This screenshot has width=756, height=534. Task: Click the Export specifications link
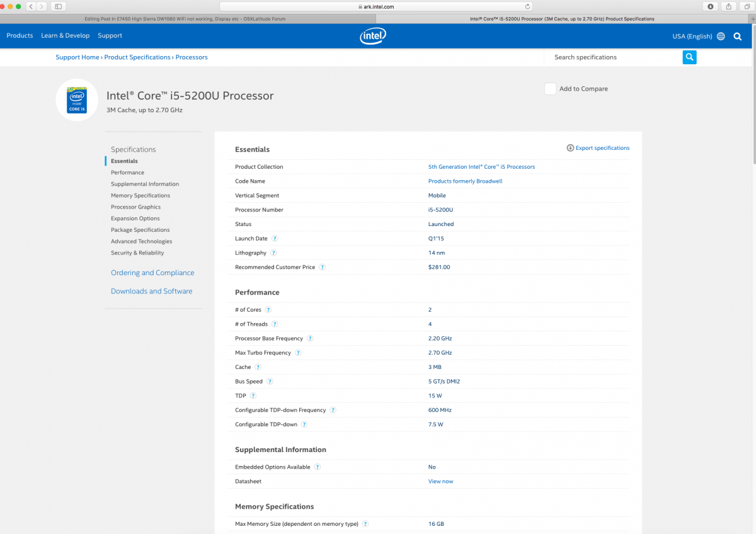point(598,148)
